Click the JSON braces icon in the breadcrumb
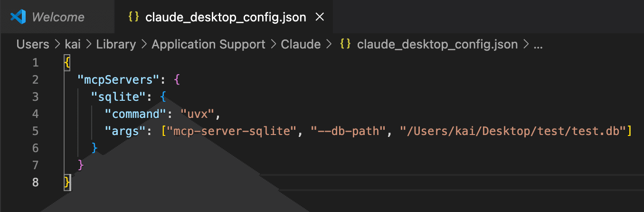This screenshot has height=212, width=644. point(346,45)
